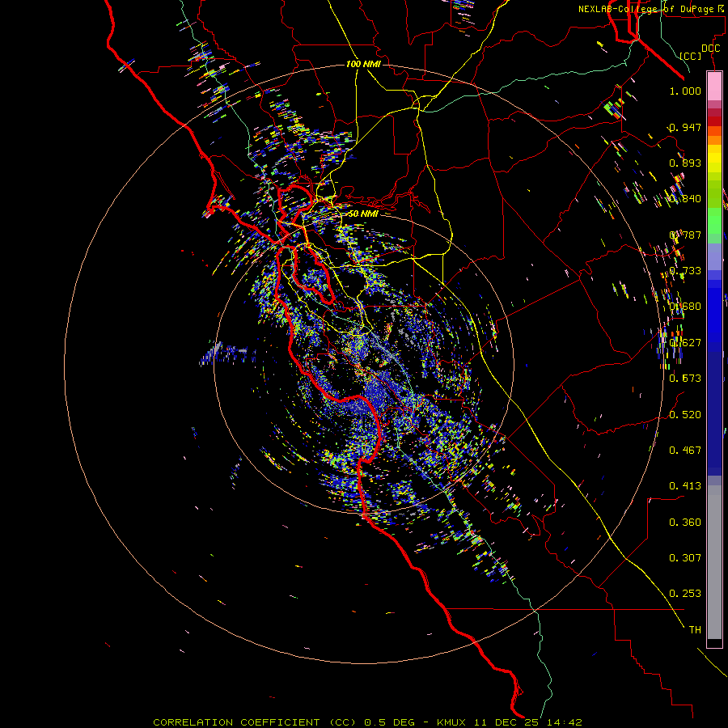Image resolution: width=728 pixels, height=728 pixels.
Task: Click the gray segment of the color bar
Action: coord(714,562)
